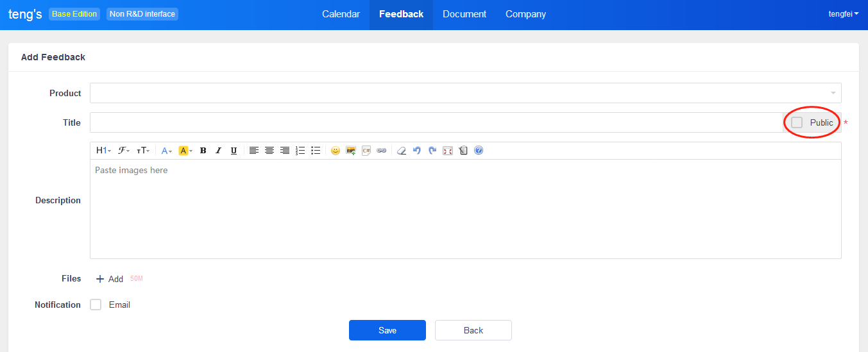The width and height of the screenshot is (868, 352).
Task: Undo the last edit in the description
Action: pos(417,151)
